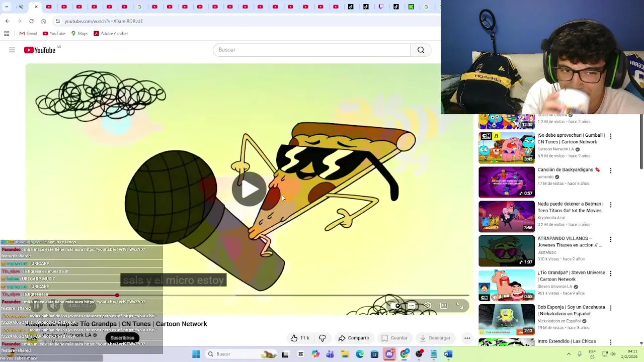This screenshot has width=644, height=362.
Task: Submit search with the magnifier button
Action: 421,50
